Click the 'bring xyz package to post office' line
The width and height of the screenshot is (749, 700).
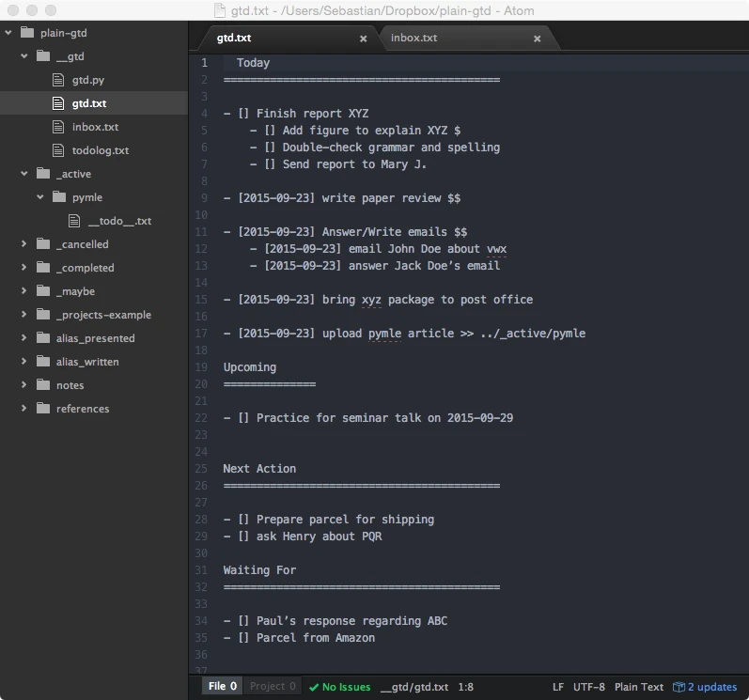coord(378,300)
